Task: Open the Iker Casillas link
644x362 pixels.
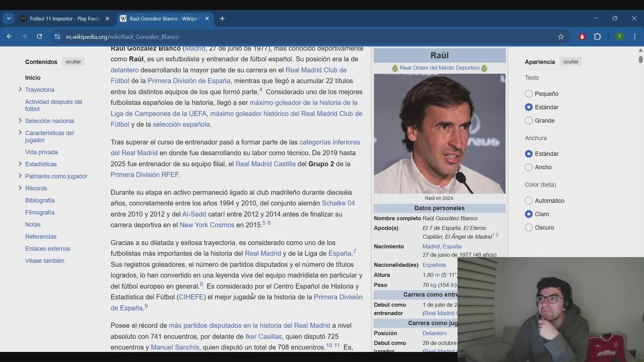Action: coord(263,337)
